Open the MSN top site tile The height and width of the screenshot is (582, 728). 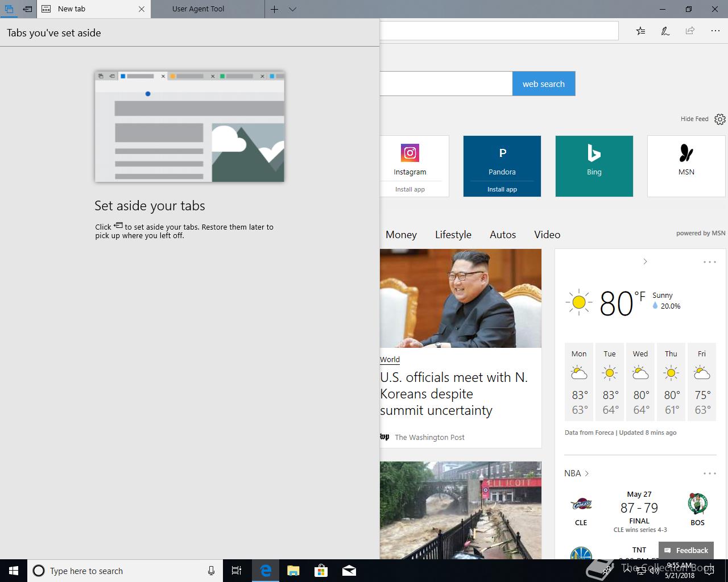686,166
